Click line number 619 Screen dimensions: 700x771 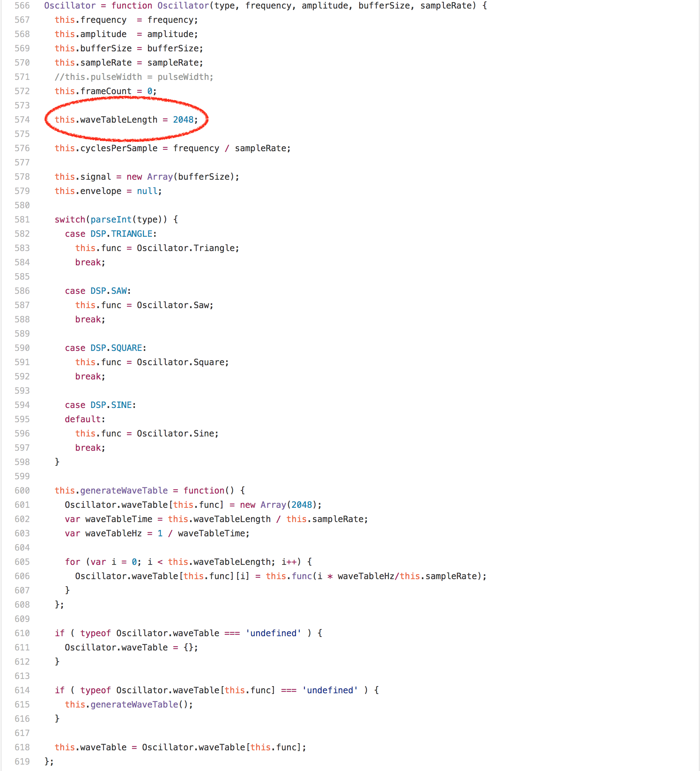coord(22,761)
